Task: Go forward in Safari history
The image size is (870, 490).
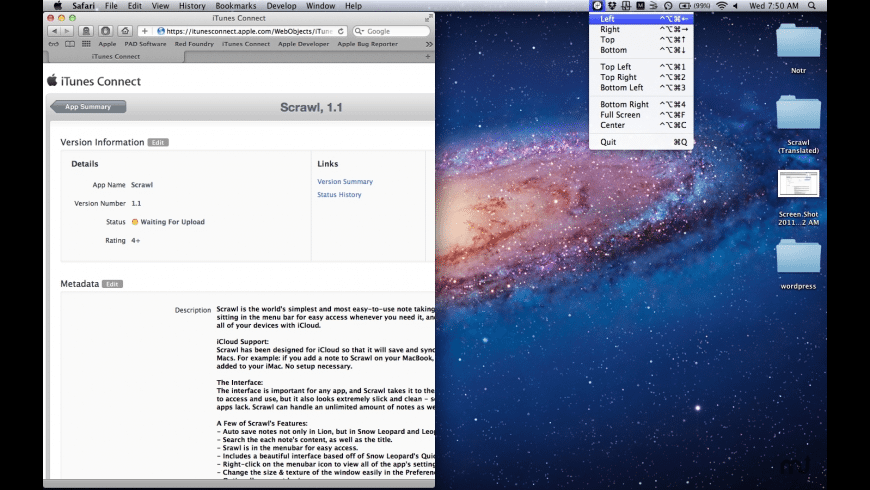Action: coord(67,31)
